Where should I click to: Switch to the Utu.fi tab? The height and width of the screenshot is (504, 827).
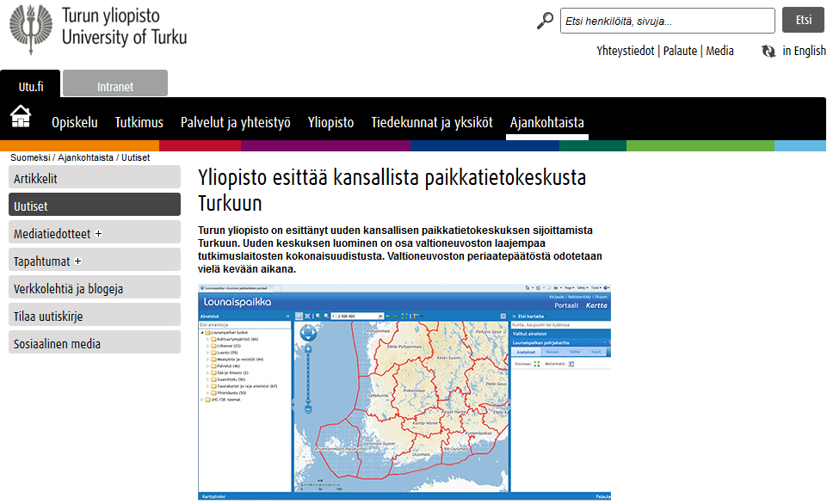pos(31,86)
